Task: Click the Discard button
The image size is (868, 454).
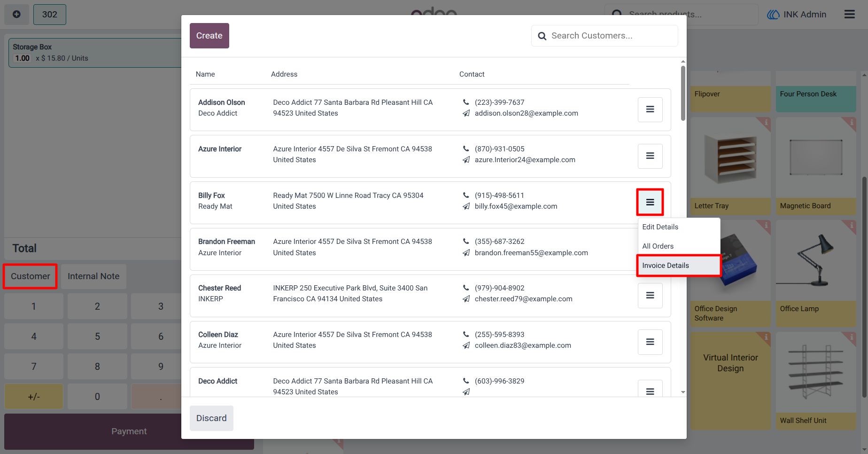Action: click(x=211, y=418)
